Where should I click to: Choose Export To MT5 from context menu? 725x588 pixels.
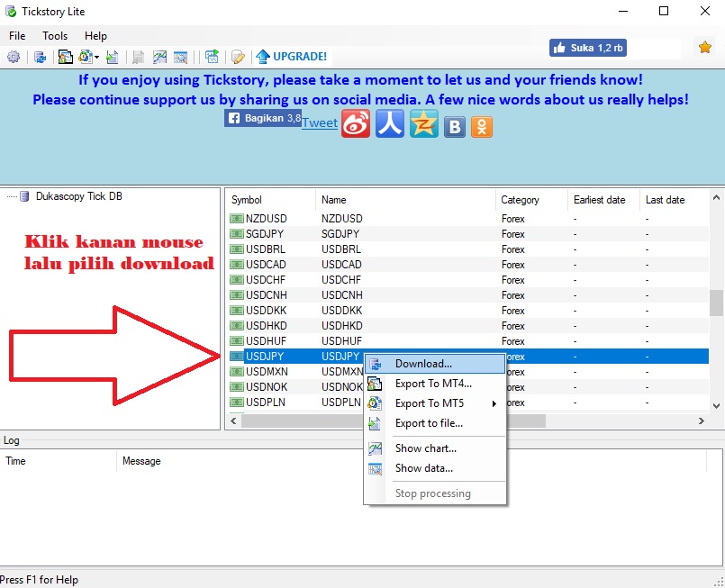point(435,403)
